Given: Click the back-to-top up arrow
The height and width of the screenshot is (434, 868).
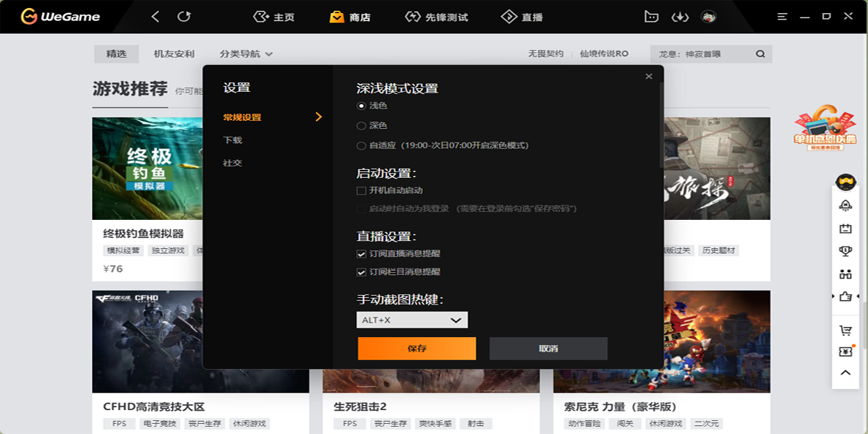Looking at the screenshot, I should click(x=846, y=373).
